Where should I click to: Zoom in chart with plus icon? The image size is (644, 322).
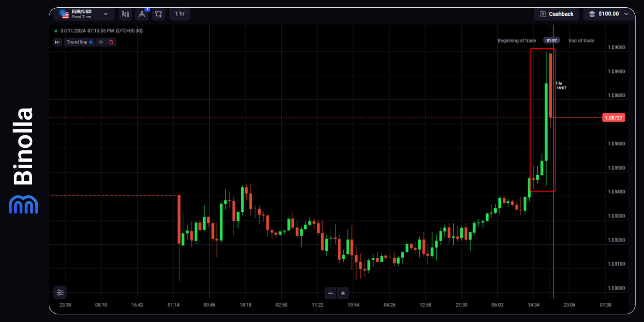click(343, 293)
